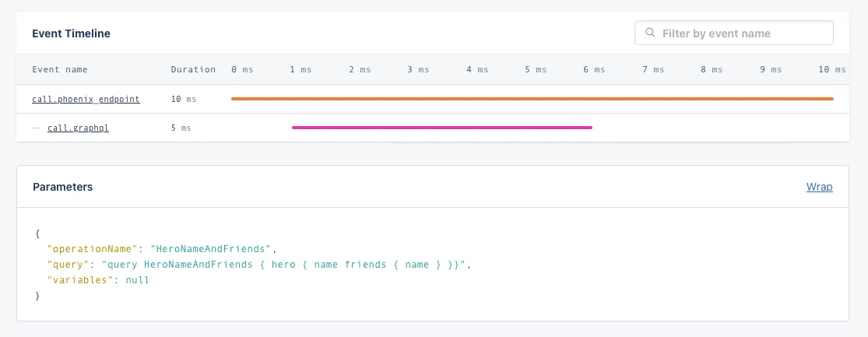
Task: Select the pink call.graphql timeline bar
Action: 441,128
